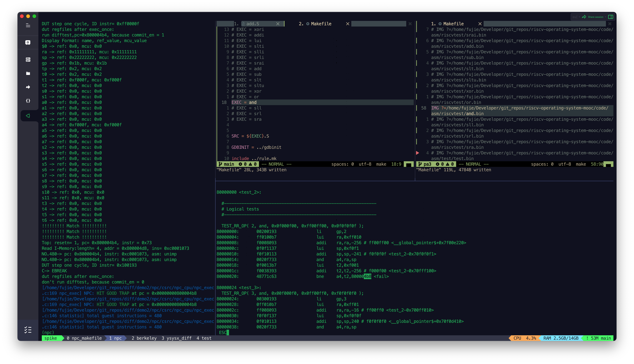Close the middle pane Makefile tab
634x364 pixels.
click(348, 24)
